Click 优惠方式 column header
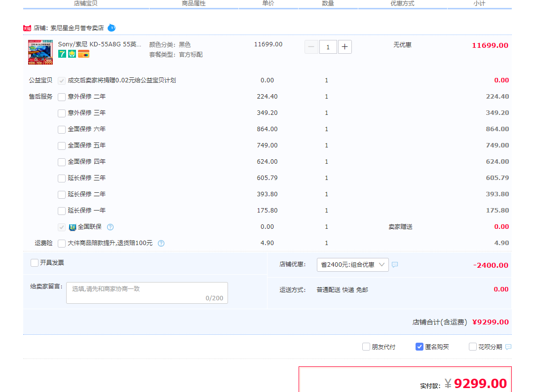The width and height of the screenshot is (534, 392). pyautogui.click(x=402, y=3)
